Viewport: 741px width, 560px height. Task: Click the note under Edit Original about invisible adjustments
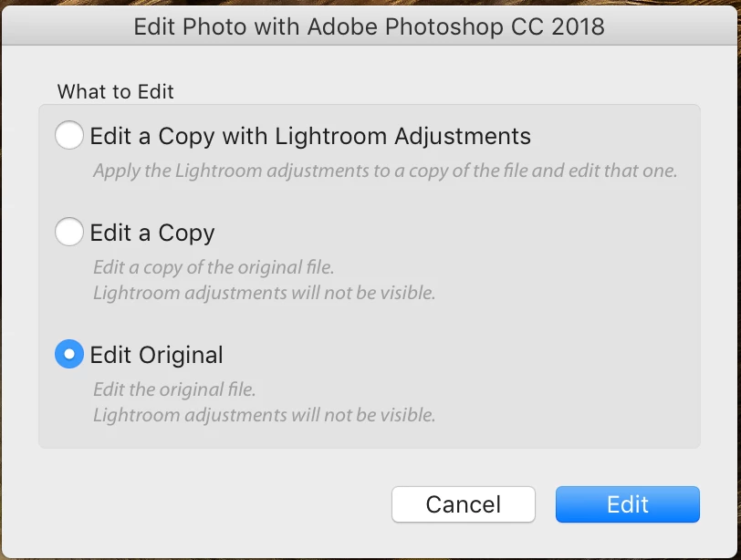coord(264,416)
